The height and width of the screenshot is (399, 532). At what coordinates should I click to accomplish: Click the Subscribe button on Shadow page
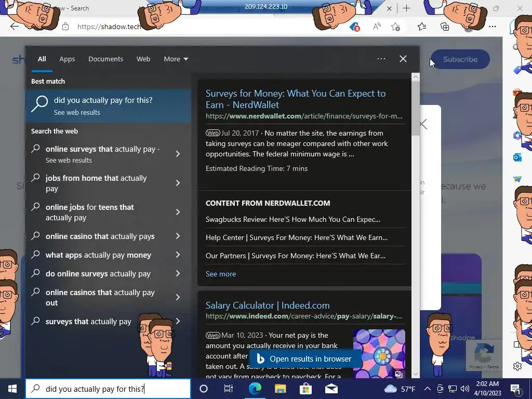coord(460,59)
